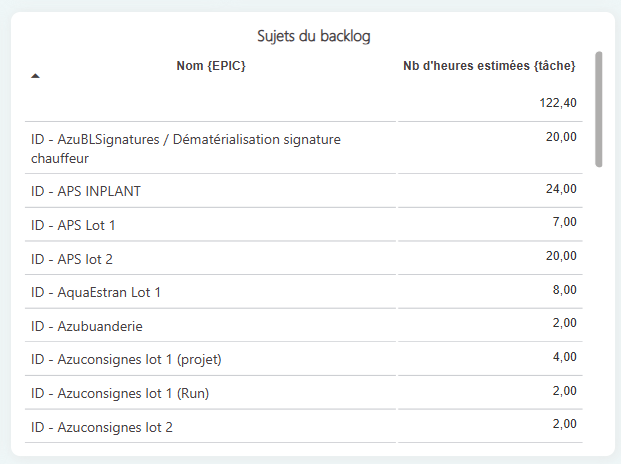Select Azuconsignes lot 1 (Run) row

click(x=120, y=393)
